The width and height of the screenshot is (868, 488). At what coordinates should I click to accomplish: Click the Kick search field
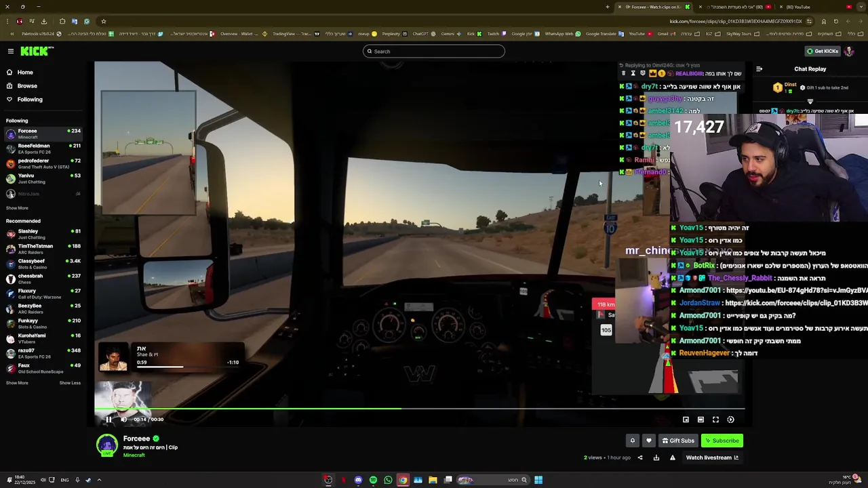433,52
